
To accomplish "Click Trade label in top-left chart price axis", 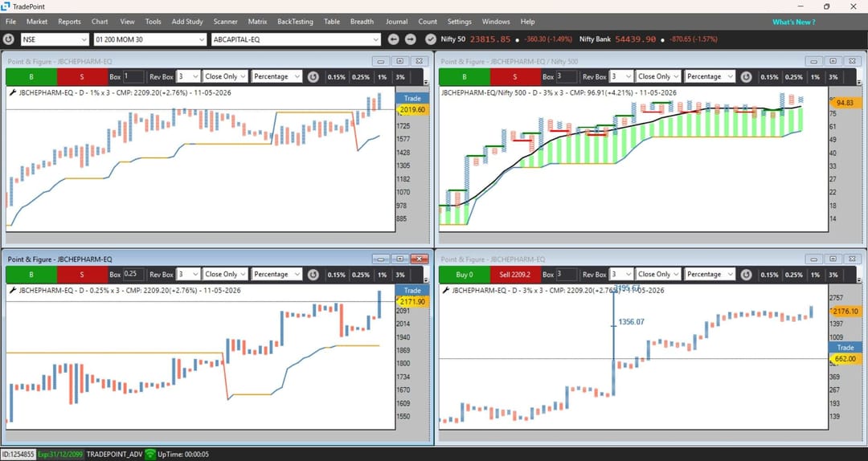I will tap(412, 98).
